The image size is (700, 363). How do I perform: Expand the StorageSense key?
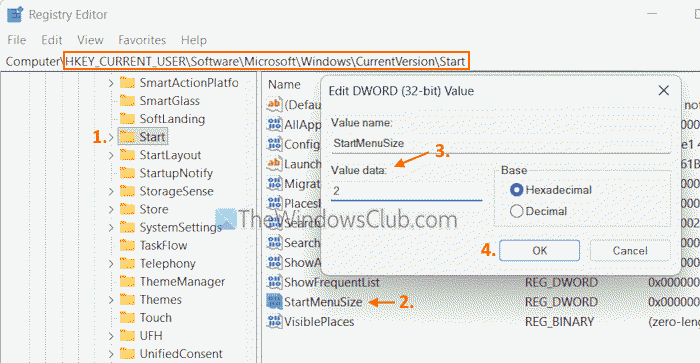(111, 192)
